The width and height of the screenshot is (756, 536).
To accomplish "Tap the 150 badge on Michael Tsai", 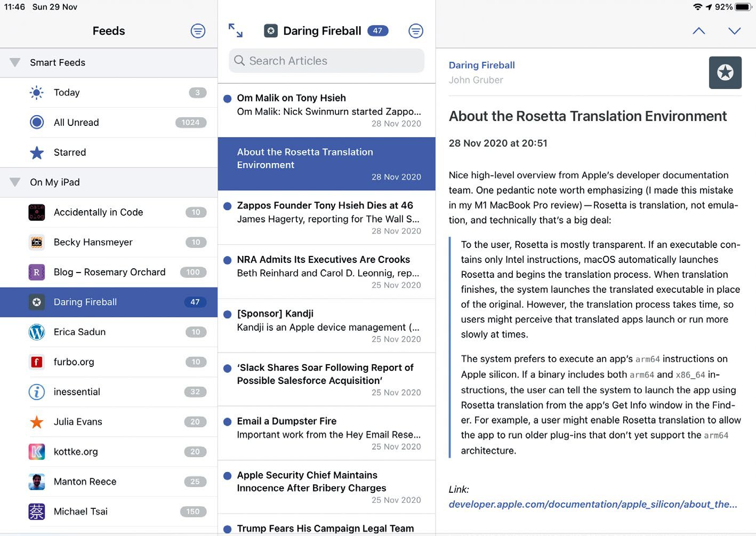I will point(193,511).
